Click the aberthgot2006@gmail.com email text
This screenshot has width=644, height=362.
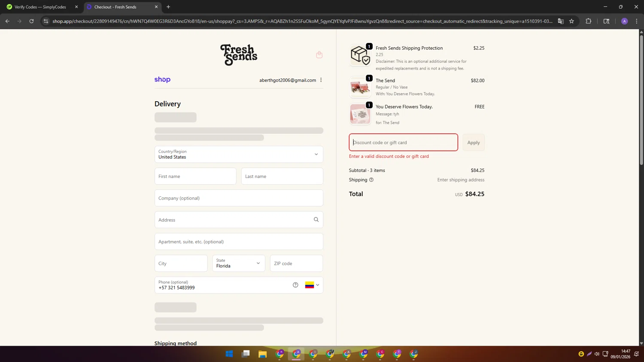(x=288, y=80)
